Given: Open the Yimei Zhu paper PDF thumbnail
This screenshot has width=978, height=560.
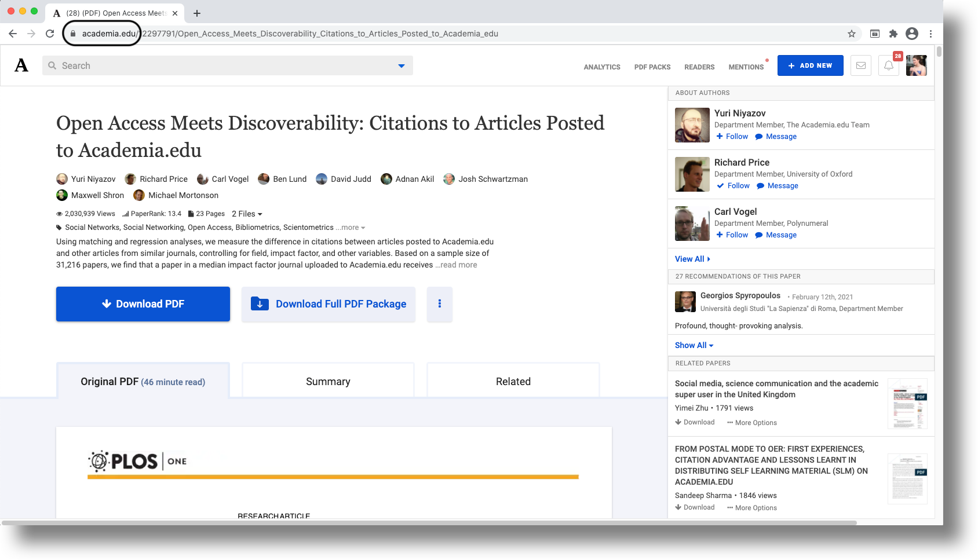Looking at the screenshot, I should coord(908,404).
